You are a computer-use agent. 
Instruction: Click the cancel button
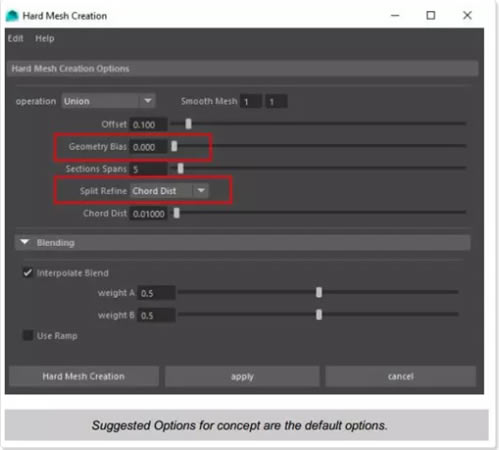(x=400, y=376)
